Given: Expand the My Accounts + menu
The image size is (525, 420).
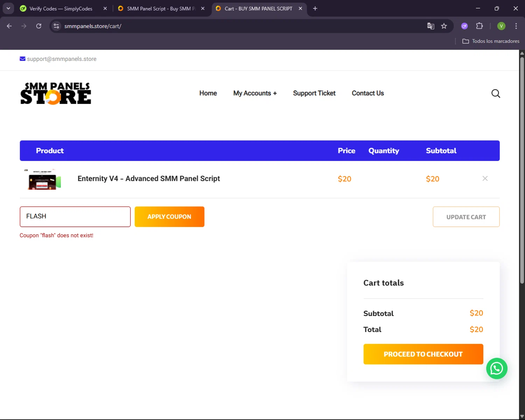Looking at the screenshot, I should (x=255, y=93).
